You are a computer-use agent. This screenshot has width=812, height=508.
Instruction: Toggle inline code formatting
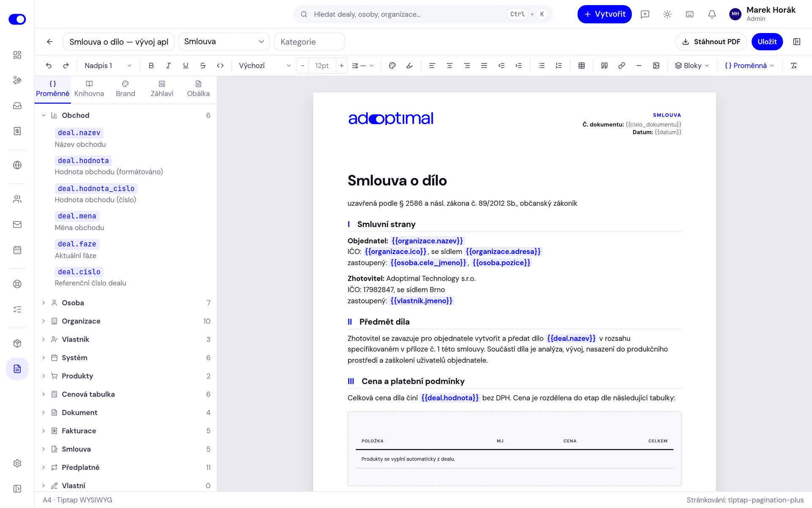(x=220, y=66)
